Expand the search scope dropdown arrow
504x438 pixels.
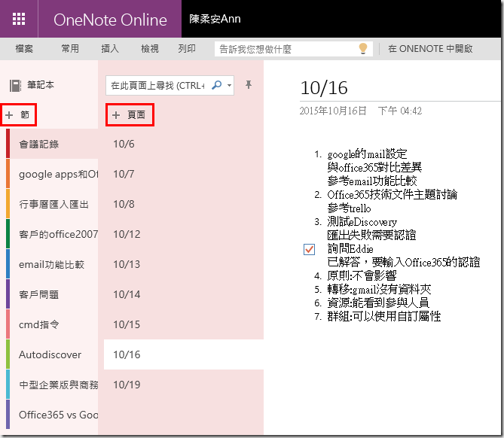click(229, 86)
